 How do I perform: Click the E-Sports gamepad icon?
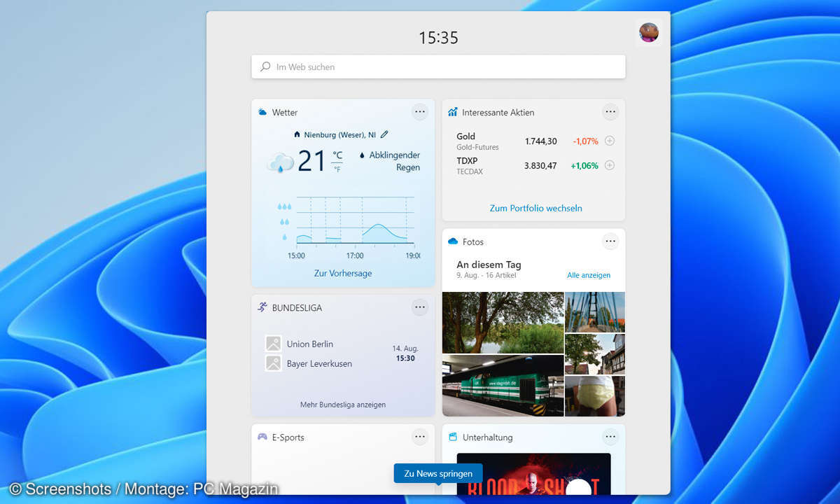point(262,437)
